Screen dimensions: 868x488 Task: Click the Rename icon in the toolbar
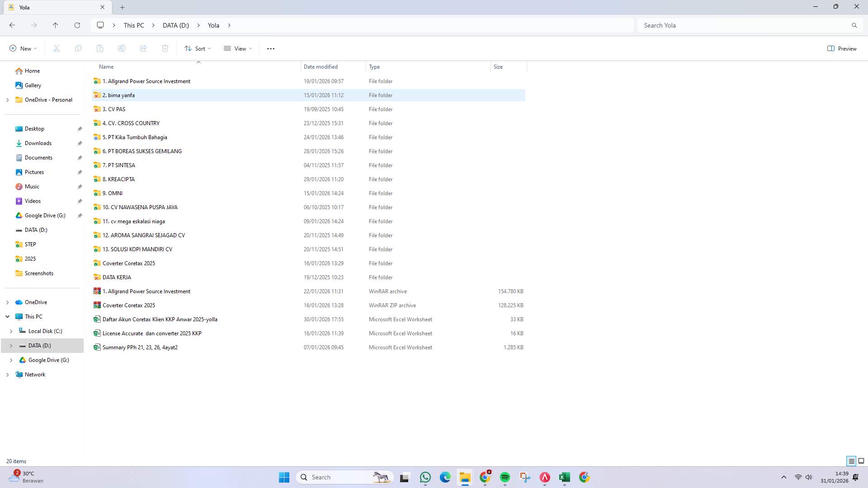[x=121, y=48]
